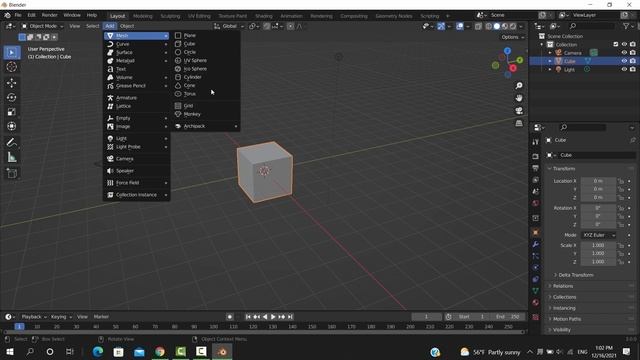Hide the Camera in outliner

point(624,53)
